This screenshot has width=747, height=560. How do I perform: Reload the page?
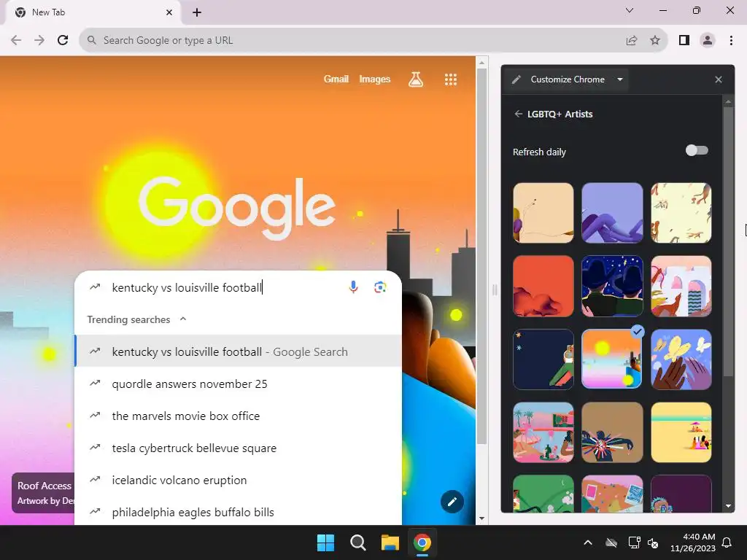click(63, 41)
